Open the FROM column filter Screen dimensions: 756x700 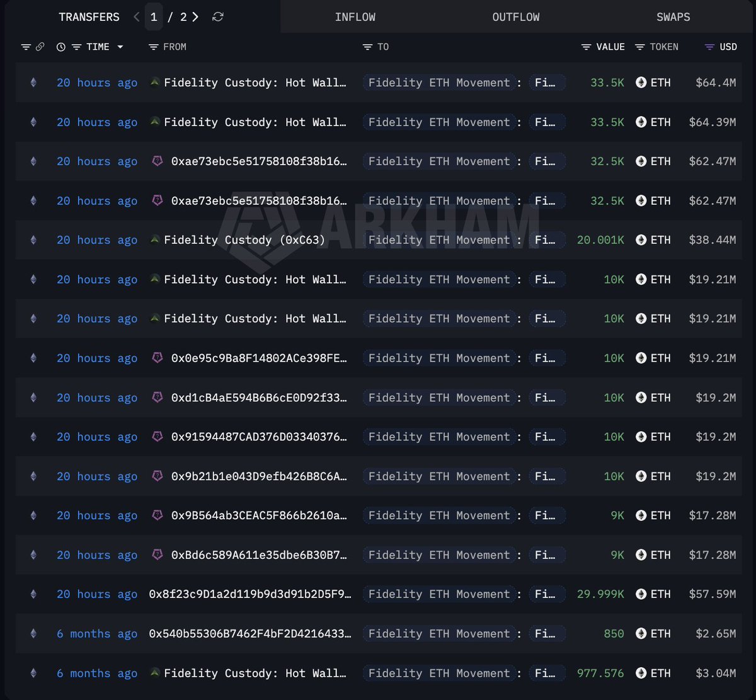(153, 47)
